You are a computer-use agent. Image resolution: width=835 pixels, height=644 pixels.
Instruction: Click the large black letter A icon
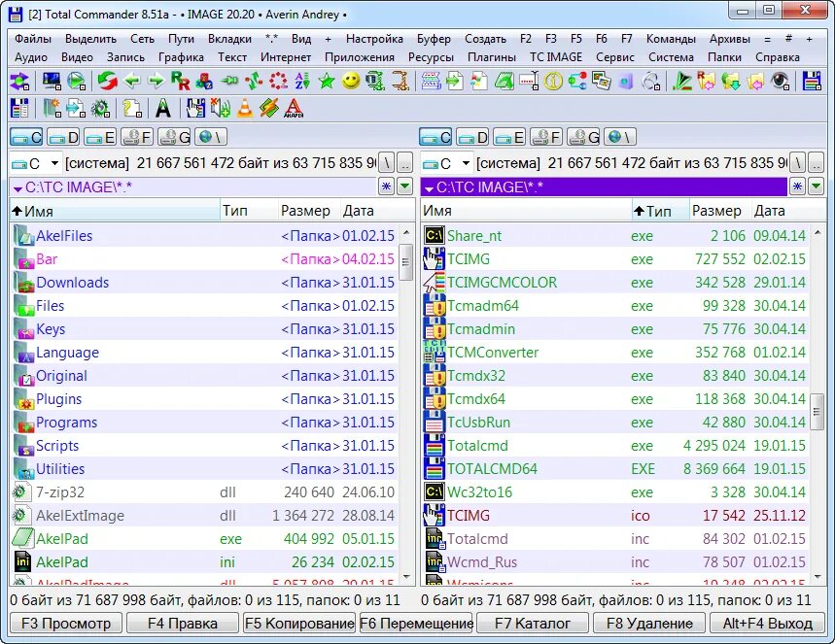pos(163,108)
